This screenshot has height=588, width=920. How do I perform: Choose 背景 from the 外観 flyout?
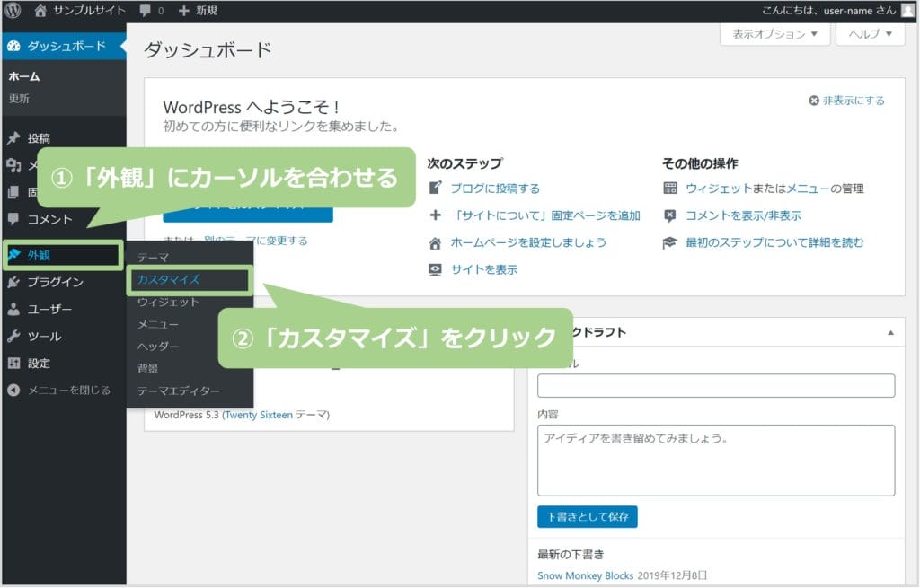click(x=148, y=369)
